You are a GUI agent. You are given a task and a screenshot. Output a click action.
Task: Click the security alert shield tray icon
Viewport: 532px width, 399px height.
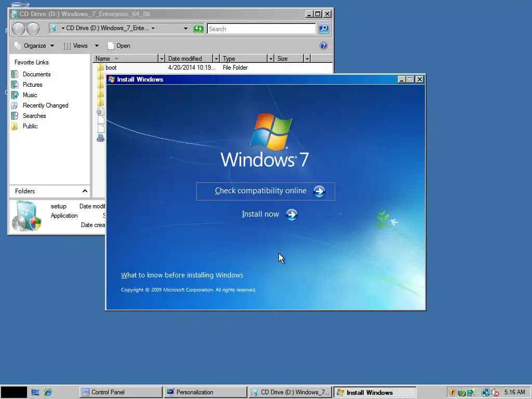pos(452,393)
